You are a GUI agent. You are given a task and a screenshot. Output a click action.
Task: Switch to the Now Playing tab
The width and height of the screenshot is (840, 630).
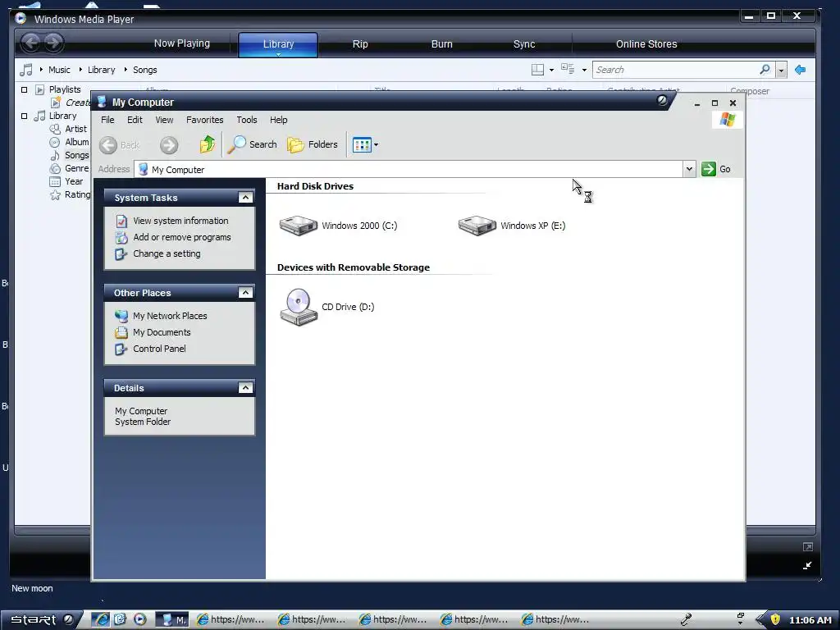(182, 43)
